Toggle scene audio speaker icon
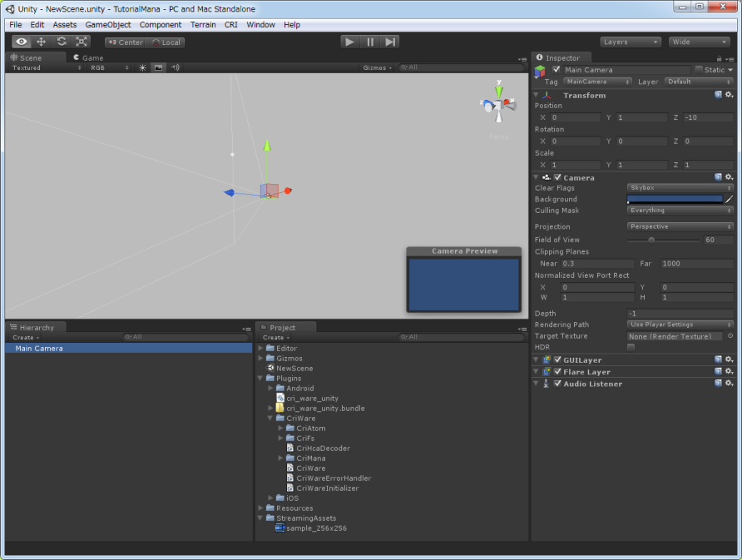 (x=175, y=67)
